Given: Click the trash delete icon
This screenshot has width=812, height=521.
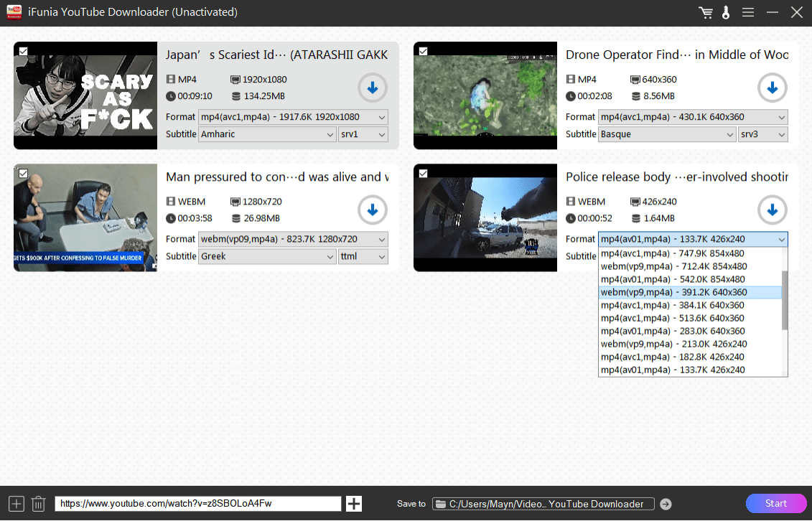Looking at the screenshot, I should [x=39, y=504].
